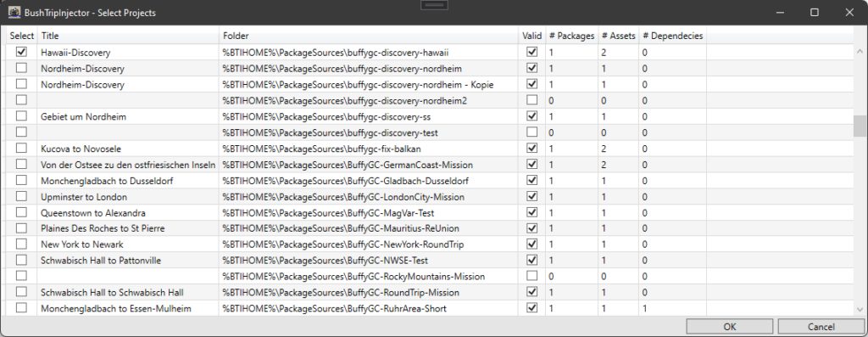This screenshot has width=868, height=337.
Task: Uncheck the Hawaii-Discovery select checkbox
Action: click(21, 52)
